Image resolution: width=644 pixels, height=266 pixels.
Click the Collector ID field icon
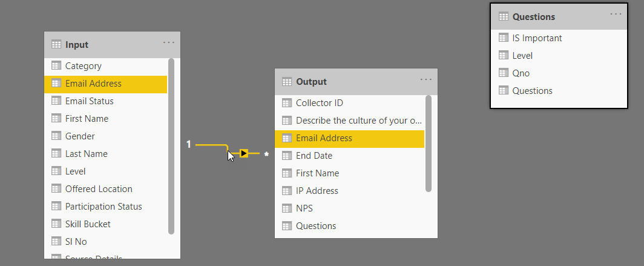[287, 102]
